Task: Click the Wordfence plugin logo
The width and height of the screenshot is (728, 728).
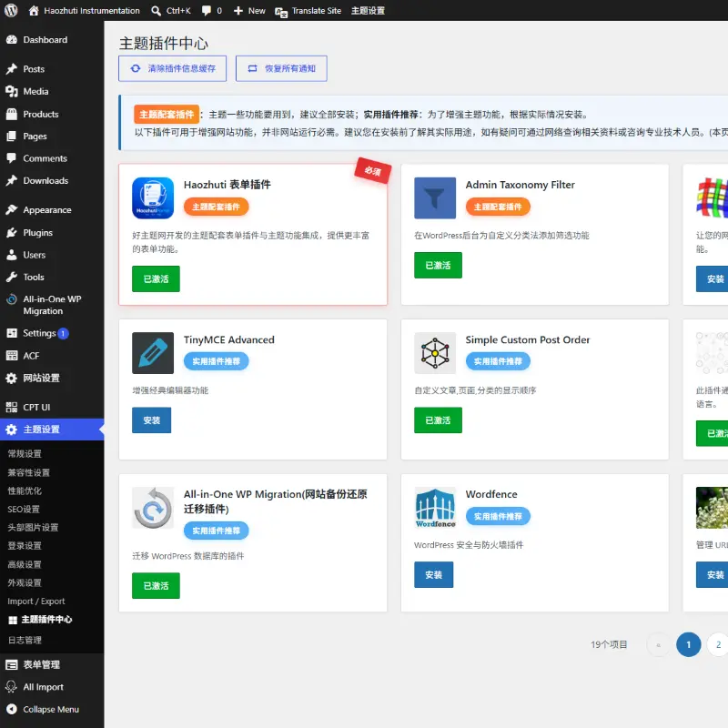Action: coord(435,508)
